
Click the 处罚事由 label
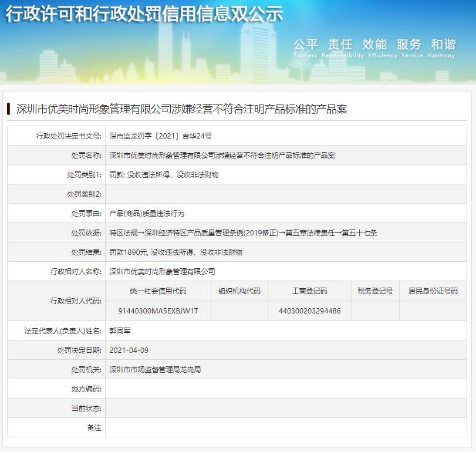point(86,214)
